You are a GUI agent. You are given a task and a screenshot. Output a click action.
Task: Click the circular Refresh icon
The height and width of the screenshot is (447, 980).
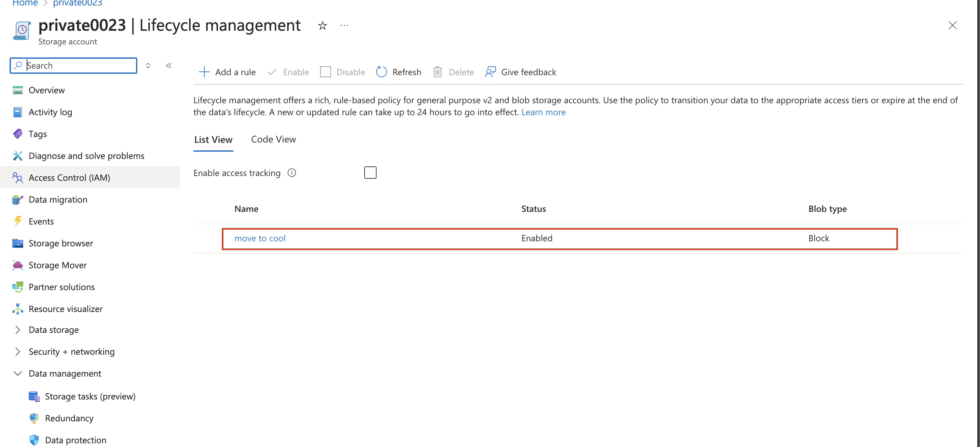381,72
